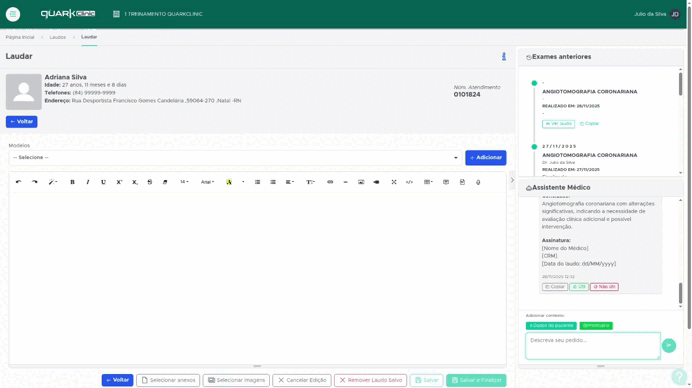692x388 pixels.
Task: Send the assistant request
Action: pos(669,345)
